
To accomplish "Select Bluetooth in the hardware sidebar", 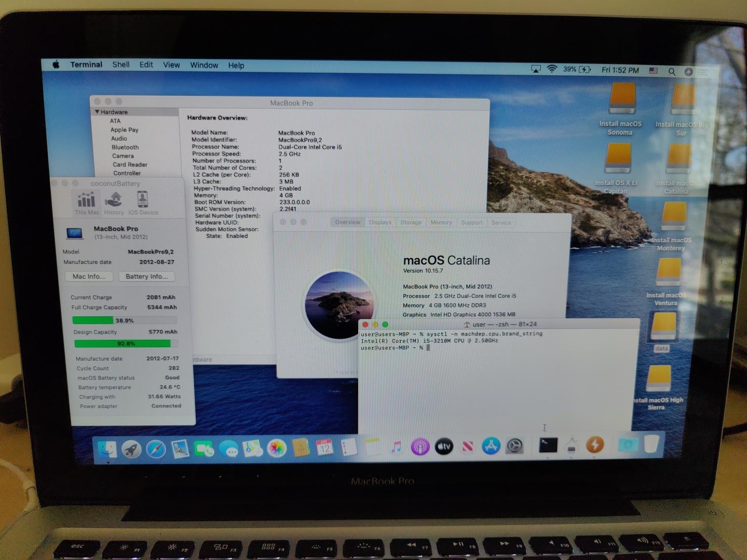I will tap(125, 147).
